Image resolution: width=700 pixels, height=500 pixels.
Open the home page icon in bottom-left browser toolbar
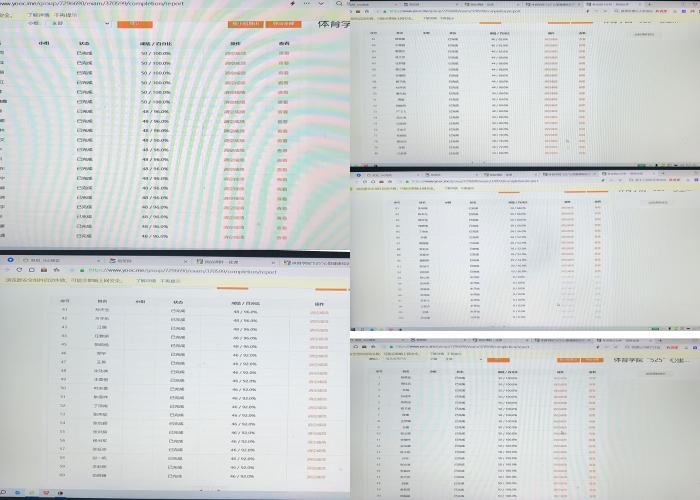coord(32,270)
